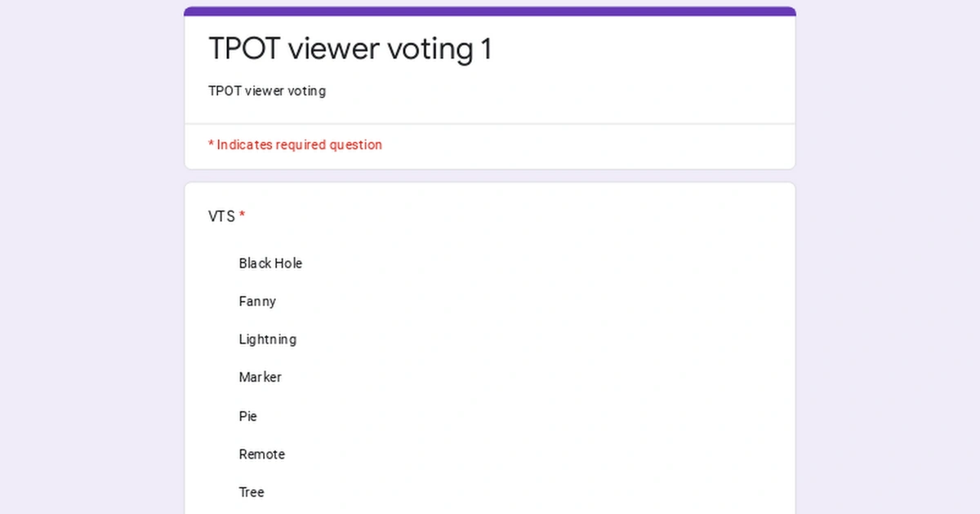Click the Fanny label text

257,301
